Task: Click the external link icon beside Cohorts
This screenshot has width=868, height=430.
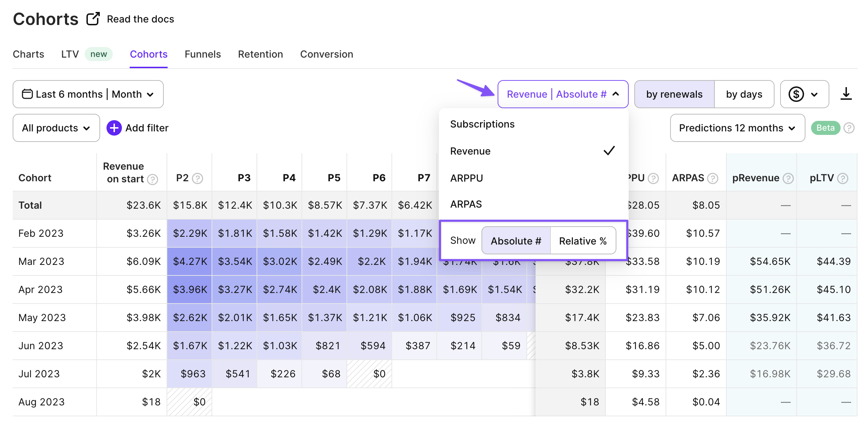Action: pyautogui.click(x=93, y=19)
